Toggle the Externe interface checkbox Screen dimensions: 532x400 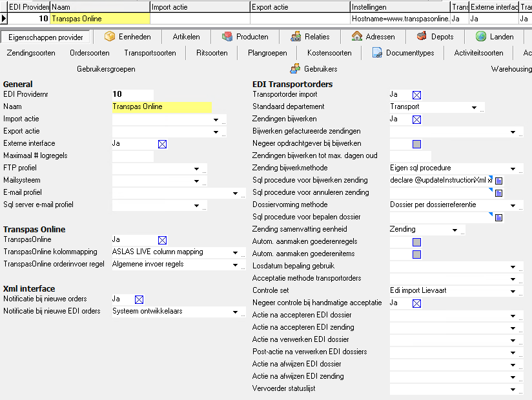point(163,144)
